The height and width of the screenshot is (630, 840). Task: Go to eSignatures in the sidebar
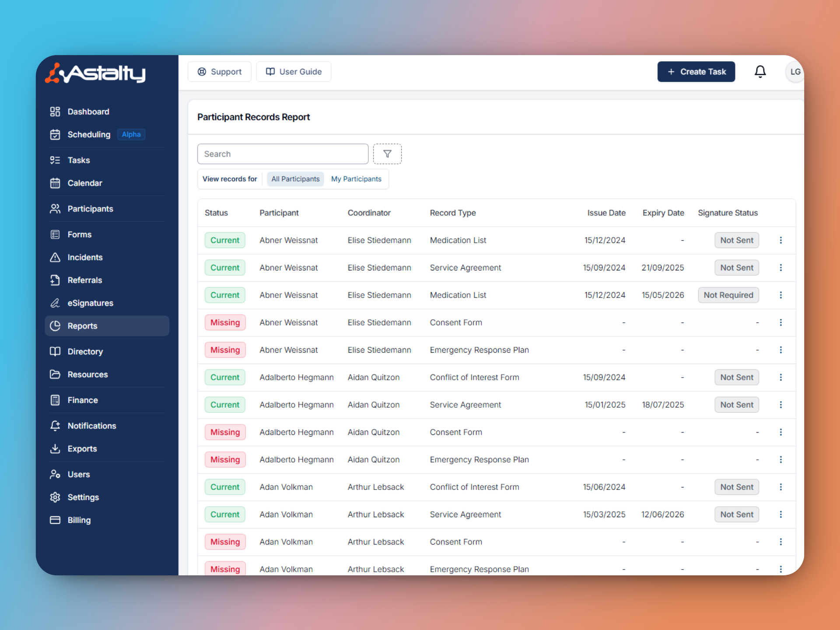pyautogui.click(x=90, y=303)
